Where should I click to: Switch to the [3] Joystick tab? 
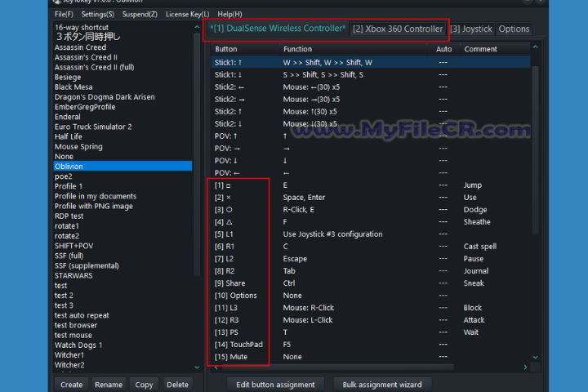point(471,29)
